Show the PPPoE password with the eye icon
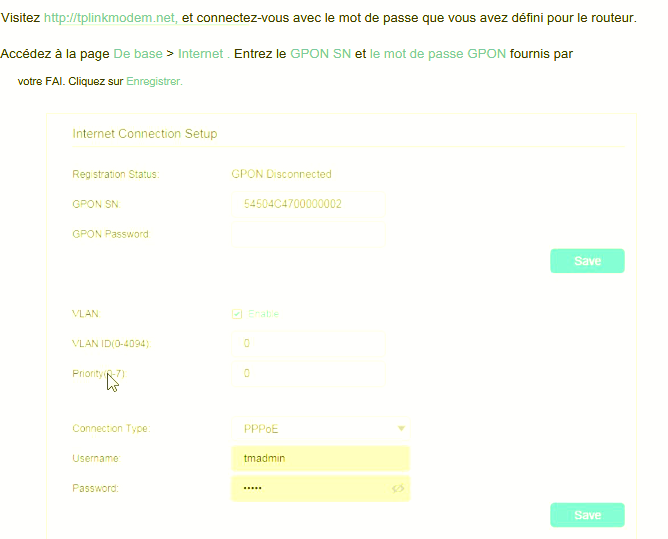The width and height of the screenshot is (668, 539). (x=397, y=488)
